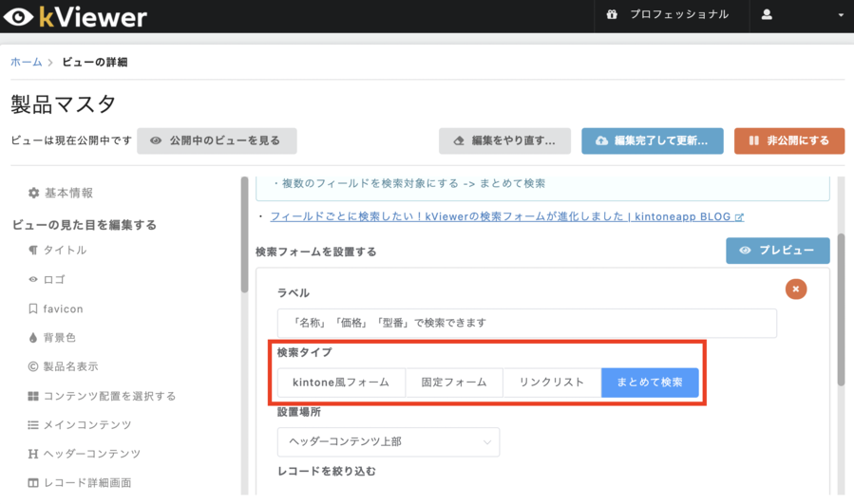Open the プロフェッショナル plan menu
This screenshot has height=504, width=854.
click(x=678, y=14)
